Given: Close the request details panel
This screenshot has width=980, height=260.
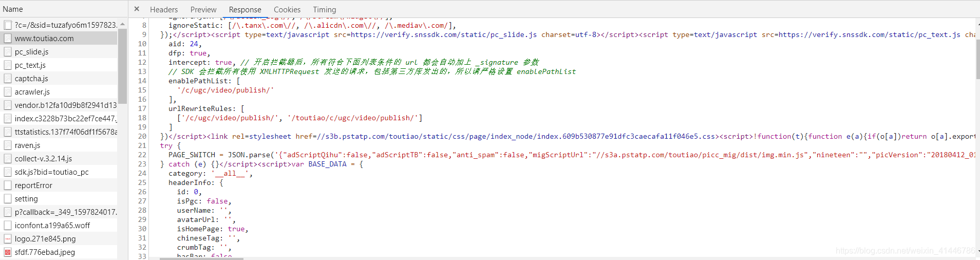Looking at the screenshot, I should click(x=137, y=9).
